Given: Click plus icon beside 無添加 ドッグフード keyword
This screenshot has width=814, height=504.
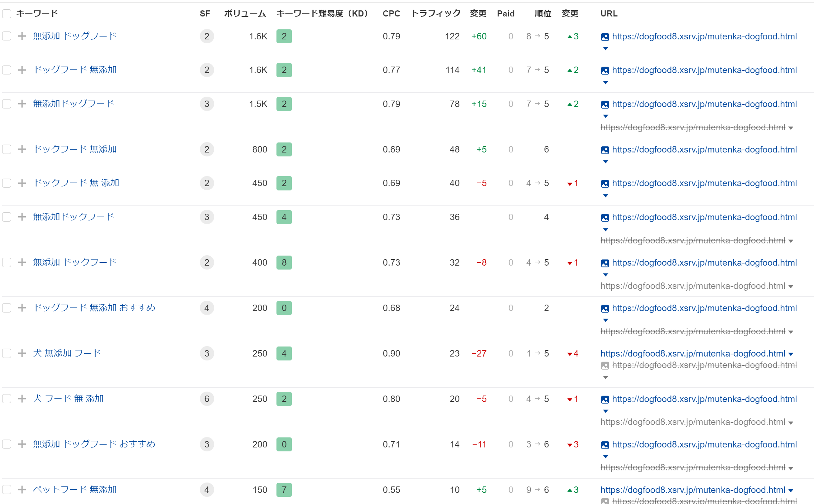Looking at the screenshot, I should coord(22,36).
